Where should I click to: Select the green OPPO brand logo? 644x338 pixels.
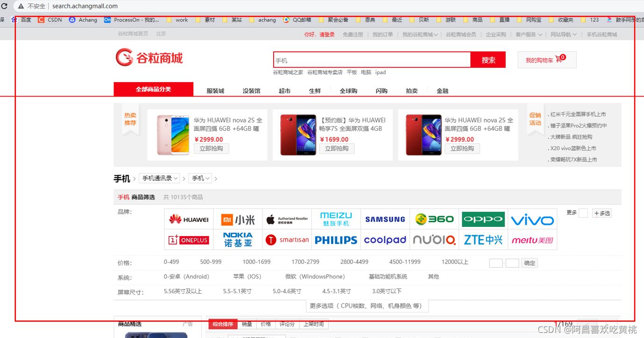(x=483, y=219)
